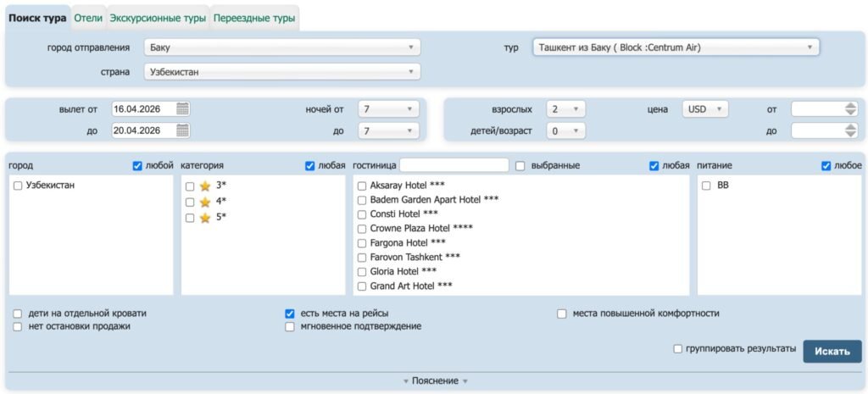Expand the currency dropdown set to USD
The width and height of the screenshot is (868, 394).
(705, 108)
